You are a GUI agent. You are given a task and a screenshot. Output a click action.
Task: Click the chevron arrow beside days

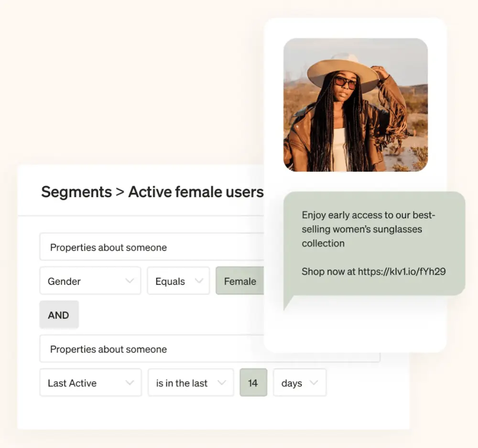click(314, 383)
